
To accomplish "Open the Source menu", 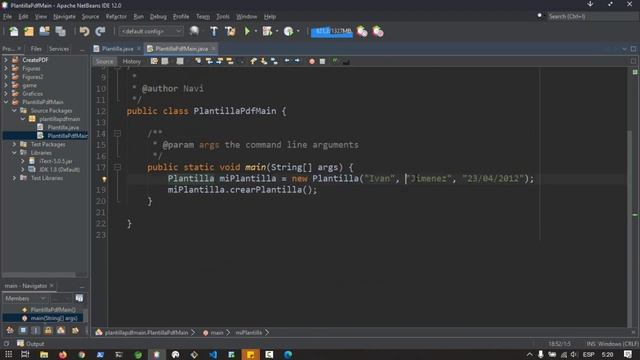I will tap(90, 17).
